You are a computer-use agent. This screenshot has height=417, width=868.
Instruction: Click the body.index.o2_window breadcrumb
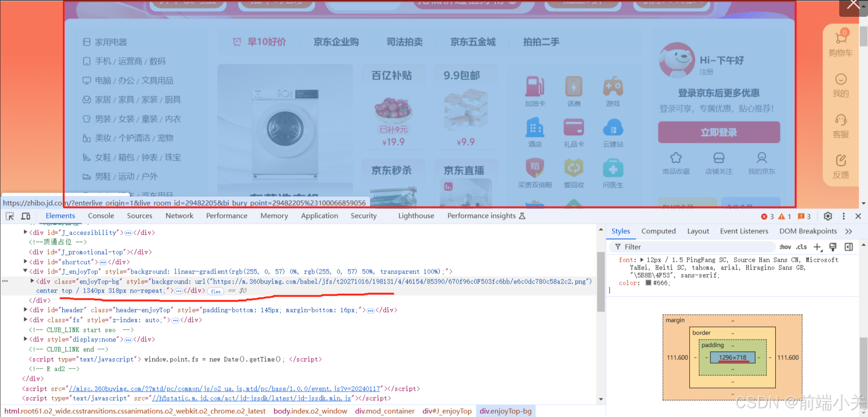click(310, 411)
